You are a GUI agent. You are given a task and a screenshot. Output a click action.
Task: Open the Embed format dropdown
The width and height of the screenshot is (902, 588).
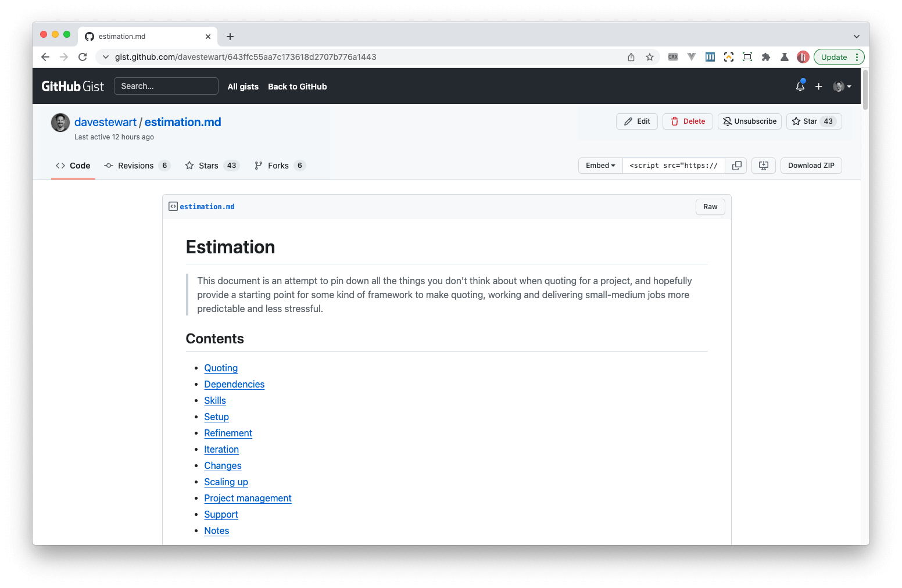[600, 166]
